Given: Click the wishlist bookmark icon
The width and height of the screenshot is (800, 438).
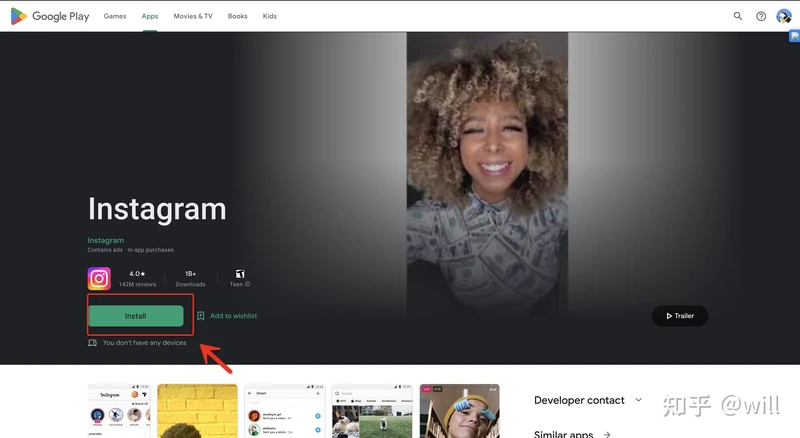Looking at the screenshot, I should click(201, 316).
